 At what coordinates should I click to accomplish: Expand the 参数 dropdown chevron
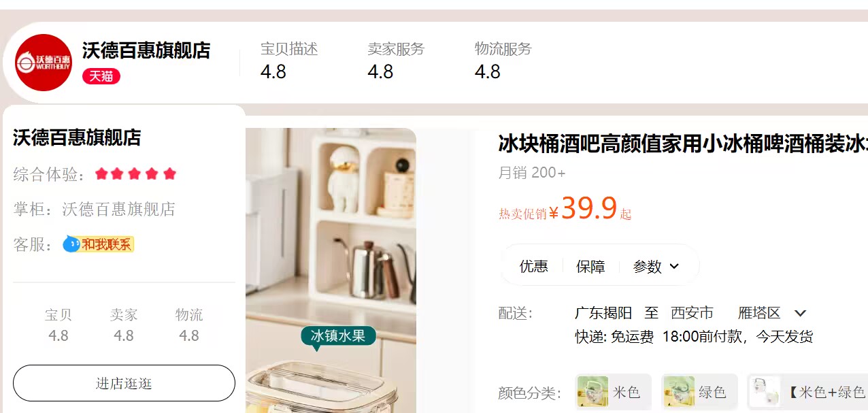coord(674,266)
